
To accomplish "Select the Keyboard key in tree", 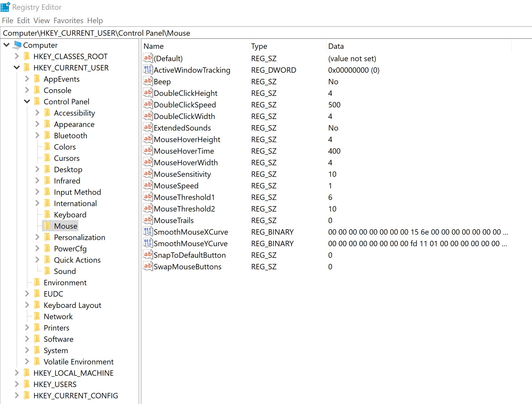I will pos(70,215).
